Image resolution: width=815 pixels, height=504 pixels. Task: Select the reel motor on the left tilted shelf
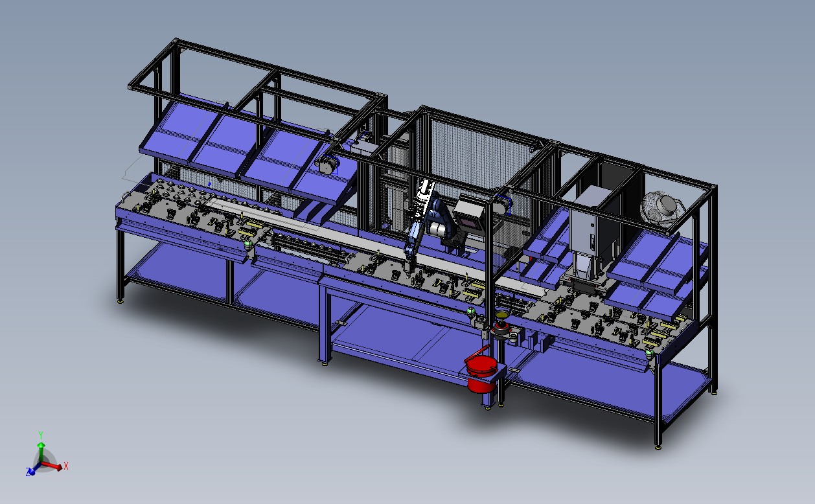pyautogui.click(x=327, y=165)
